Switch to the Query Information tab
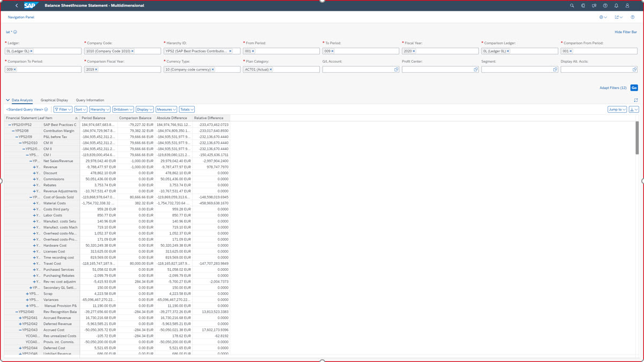The height and width of the screenshot is (362, 644). [90, 100]
